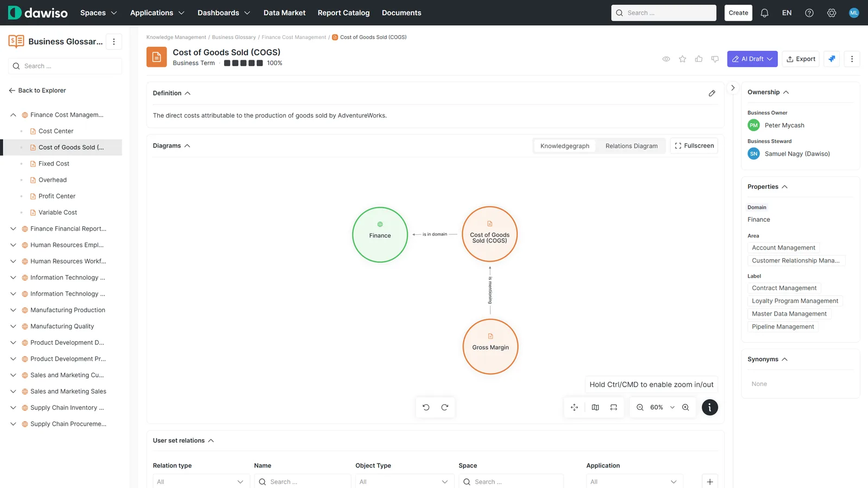The image size is (868, 488).
Task: Select the Finance node in diagram
Action: point(380,235)
